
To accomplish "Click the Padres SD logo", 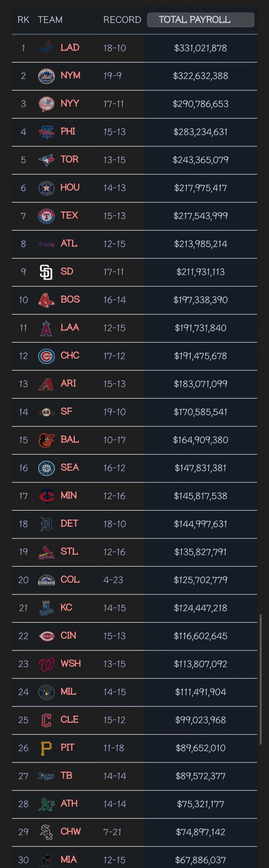I will click(46, 272).
